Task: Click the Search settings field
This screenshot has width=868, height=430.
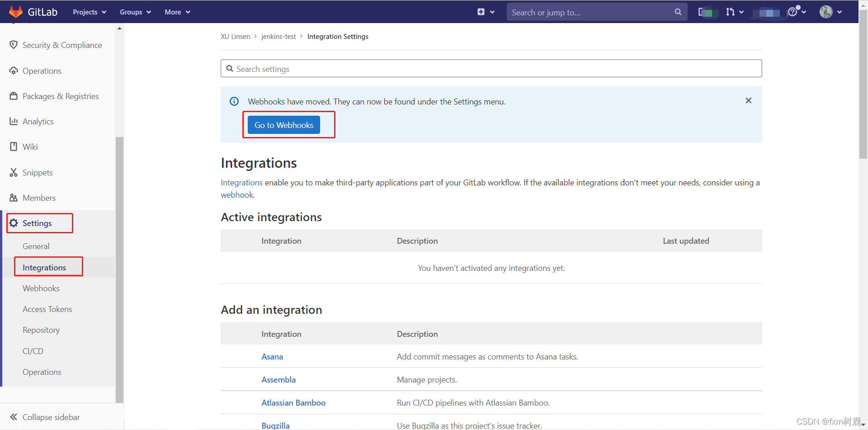Action: 491,69
